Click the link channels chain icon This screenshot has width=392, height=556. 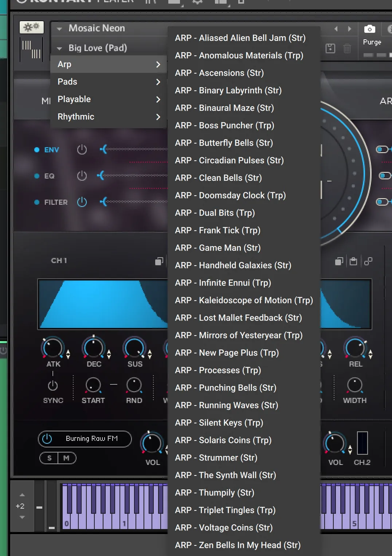pos(368,261)
